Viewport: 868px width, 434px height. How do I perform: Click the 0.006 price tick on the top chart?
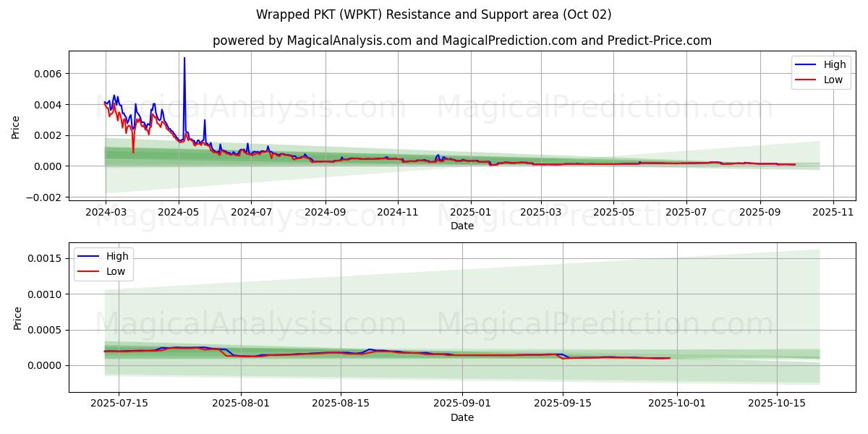click(x=47, y=74)
